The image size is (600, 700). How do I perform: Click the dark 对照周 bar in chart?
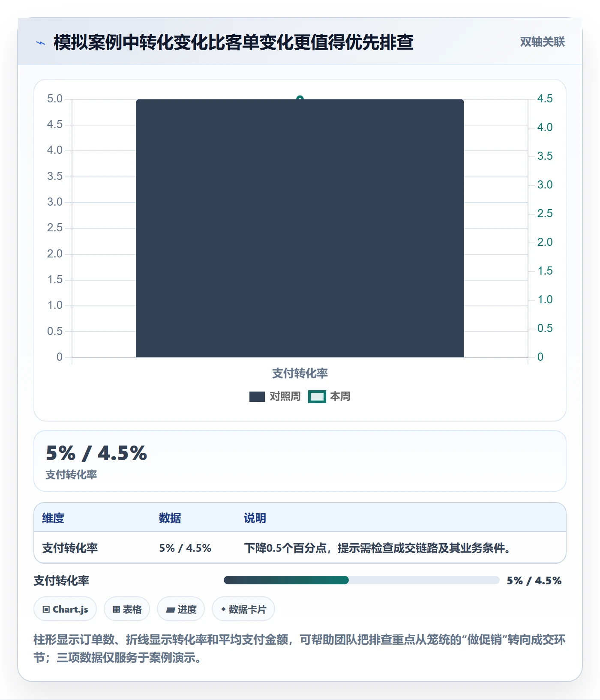[300, 228]
